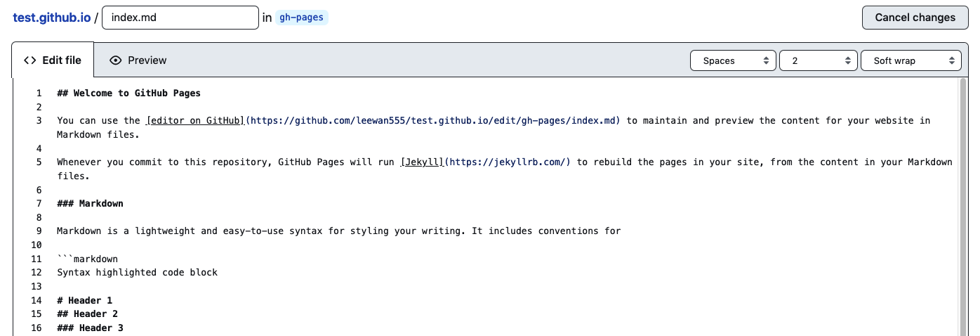The height and width of the screenshot is (336, 980).
Task: Click the up-down arrows on Spaces selector
Action: [x=766, y=61]
